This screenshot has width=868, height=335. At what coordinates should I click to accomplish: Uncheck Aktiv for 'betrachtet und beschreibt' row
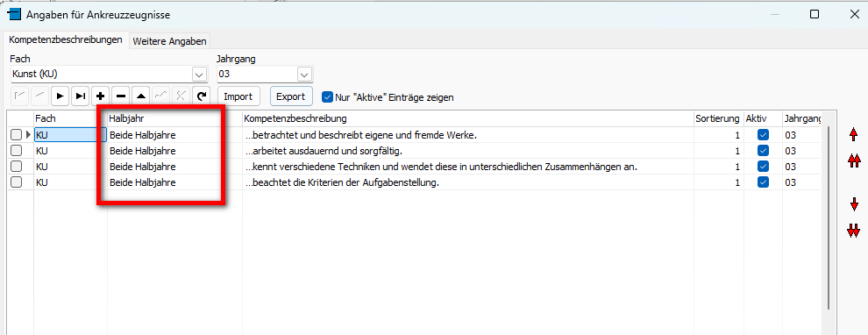[x=763, y=134]
